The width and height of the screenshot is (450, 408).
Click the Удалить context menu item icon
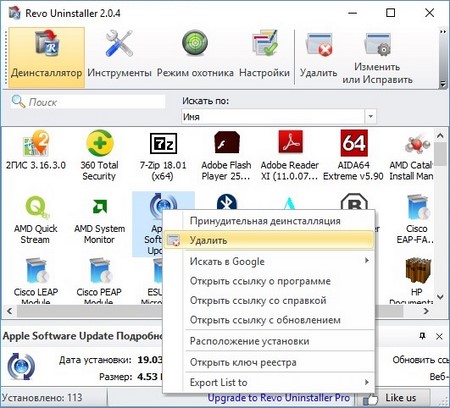pyautogui.click(x=173, y=240)
